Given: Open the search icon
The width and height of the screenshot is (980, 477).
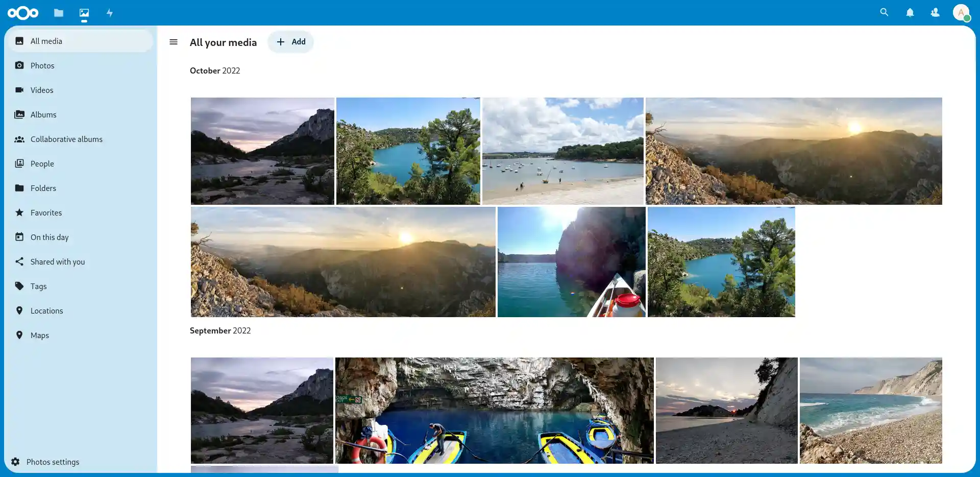Looking at the screenshot, I should (x=884, y=12).
